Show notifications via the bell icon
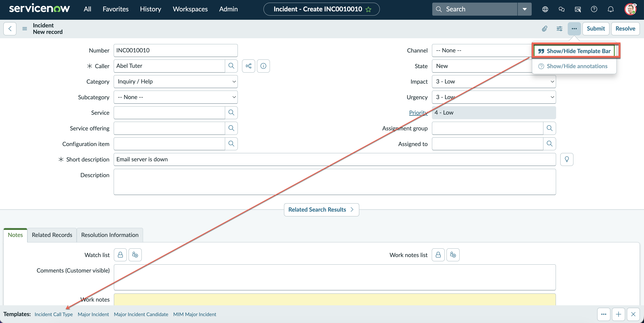 [610, 9]
